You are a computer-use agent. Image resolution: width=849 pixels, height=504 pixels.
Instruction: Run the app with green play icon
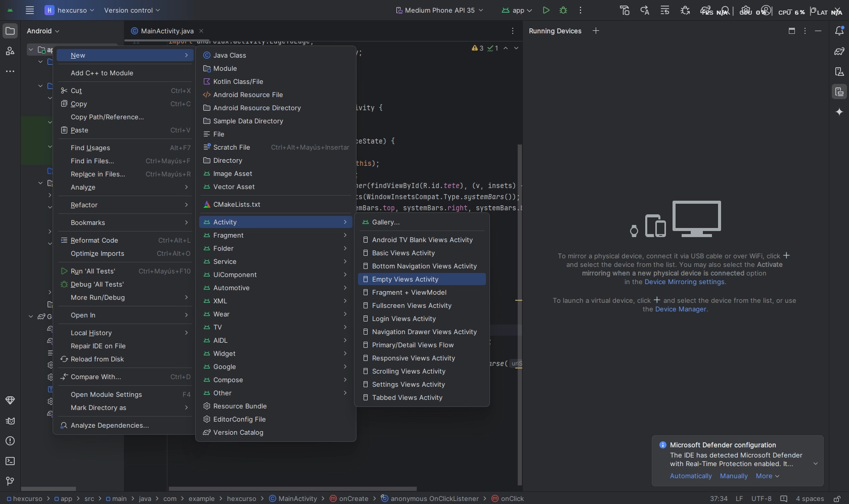[x=546, y=10]
